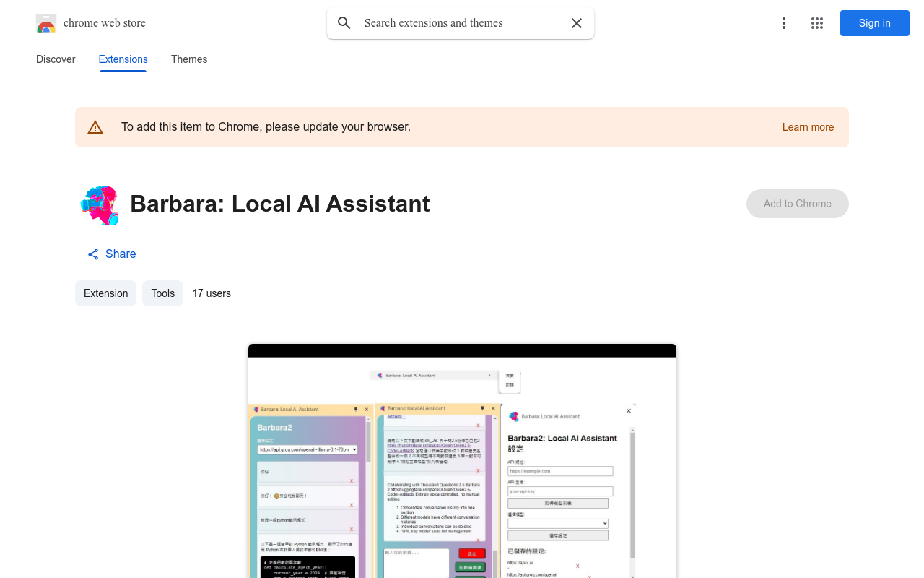The height and width of the screenshot is (578, 924).
Task: Click the Barbara extension logo image
Action: tap(100, 205)
